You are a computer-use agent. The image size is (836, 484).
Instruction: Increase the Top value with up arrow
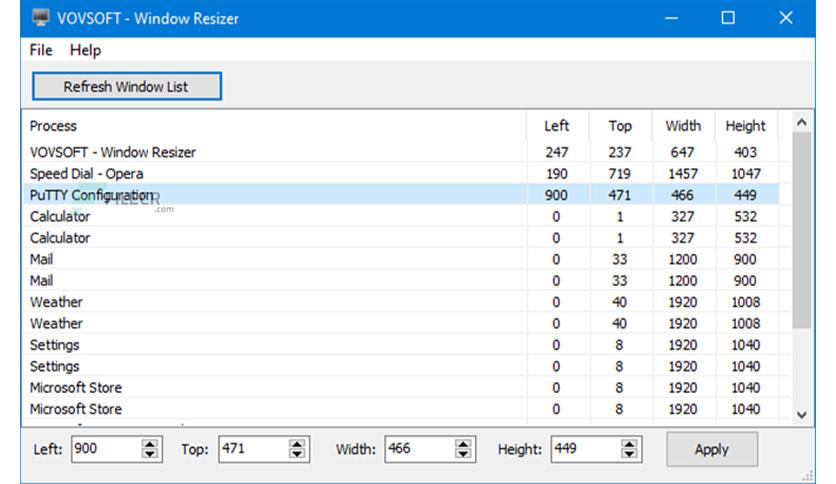click(x=297, y=444)
